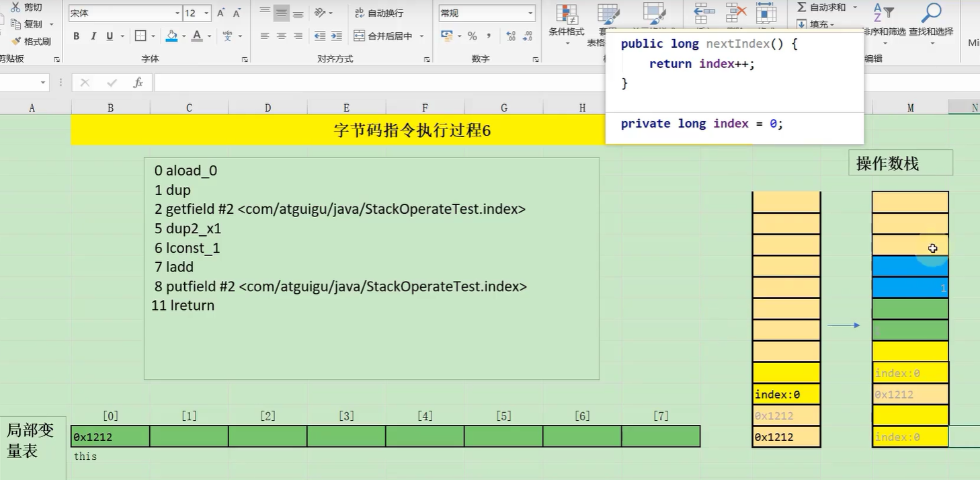Click the Cut (剪切) scissors button
The height and width of the screenshot is (480, 980).
[26, 7]
